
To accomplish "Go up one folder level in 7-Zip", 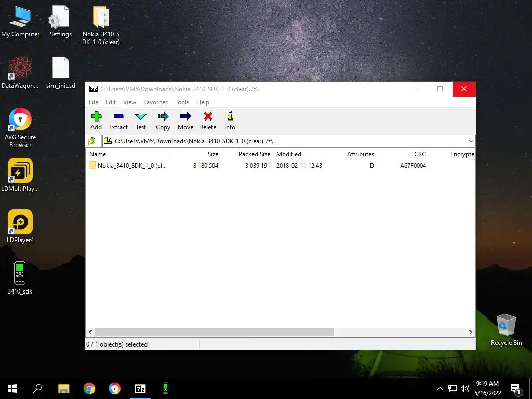I will click(92, 141).
